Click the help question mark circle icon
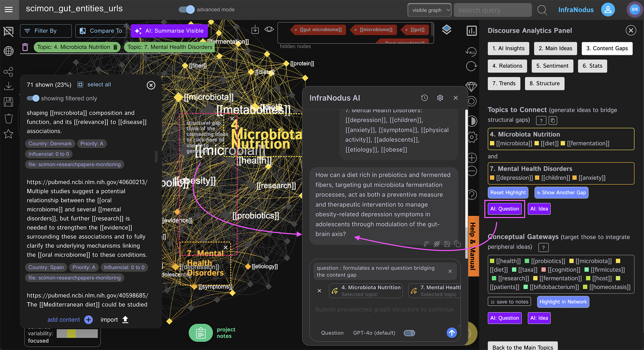 point(472,194)
